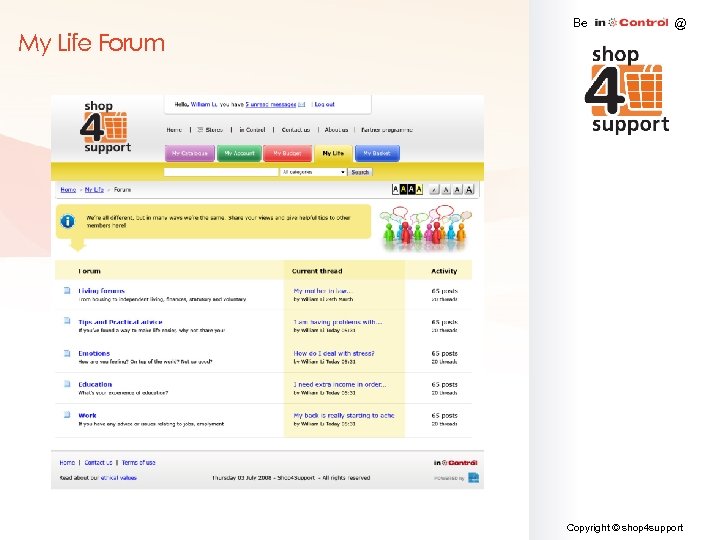This screenshot has height=540, width=720.
Task: Click the Current thread column header
Action: tap(317, 271)
